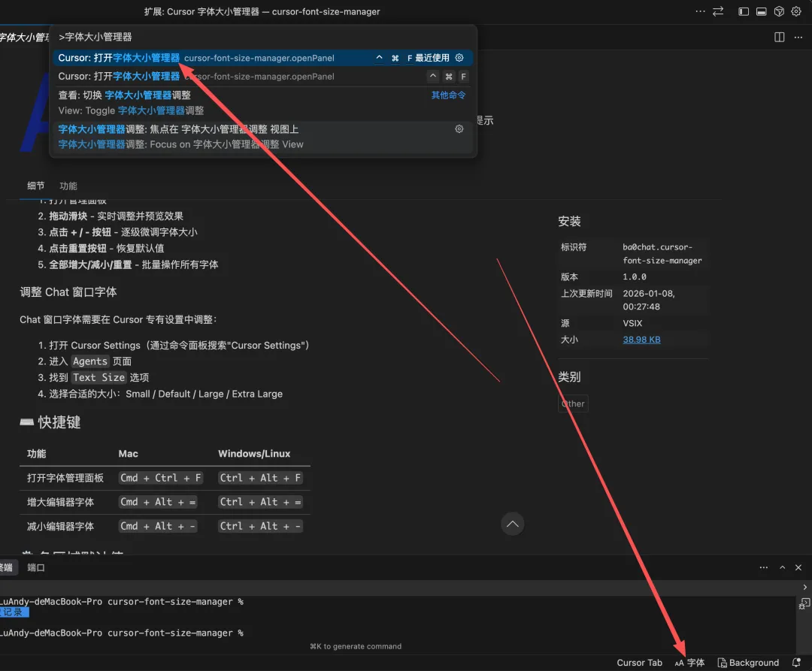Click the 安装 section heading
812x671 pixels.
pyautogui.click(x=569, y=222)
